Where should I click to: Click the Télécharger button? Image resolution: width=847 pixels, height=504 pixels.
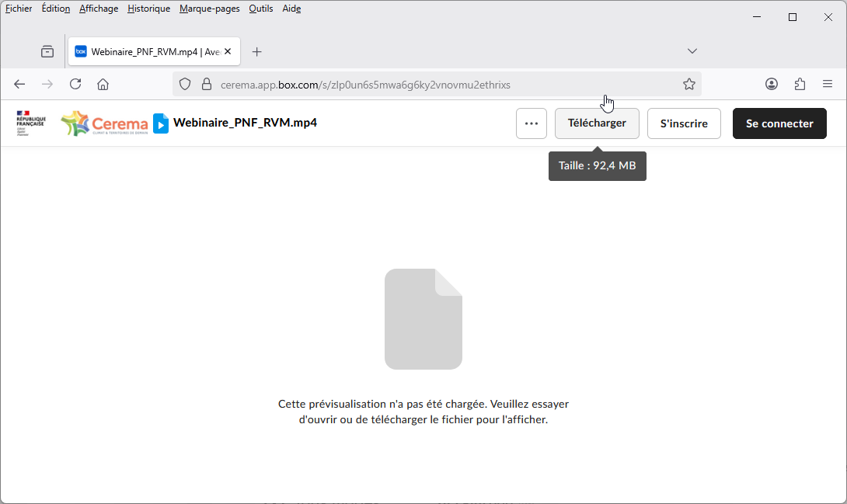[x=597, y=123]
